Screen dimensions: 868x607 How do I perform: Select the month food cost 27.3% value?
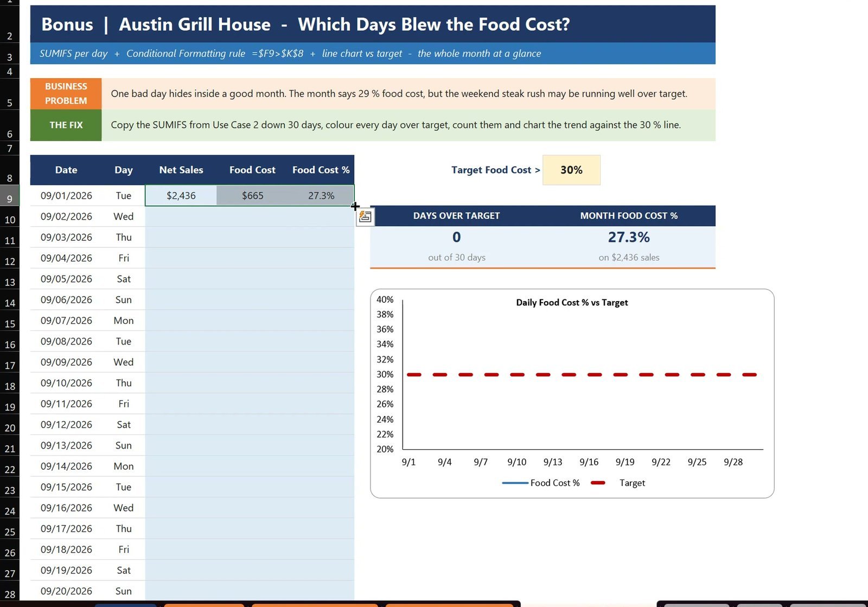click(629, 237)
